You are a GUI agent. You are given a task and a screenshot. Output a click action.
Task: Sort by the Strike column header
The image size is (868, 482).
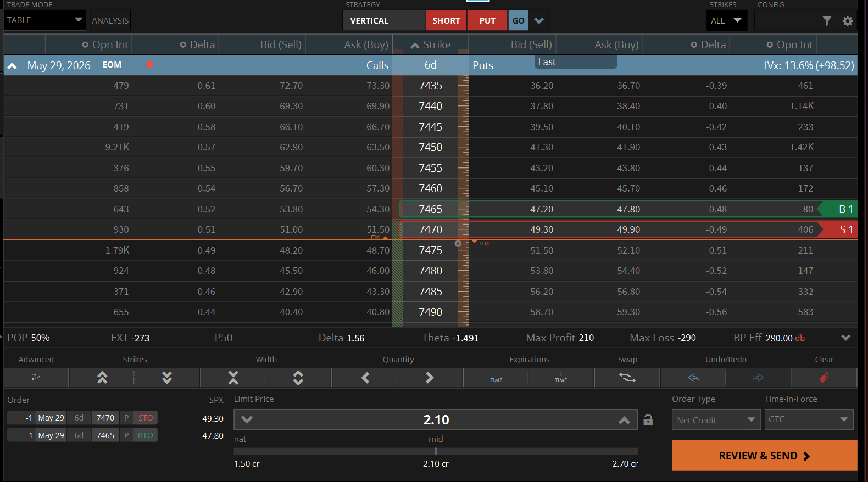coord(431,45)
